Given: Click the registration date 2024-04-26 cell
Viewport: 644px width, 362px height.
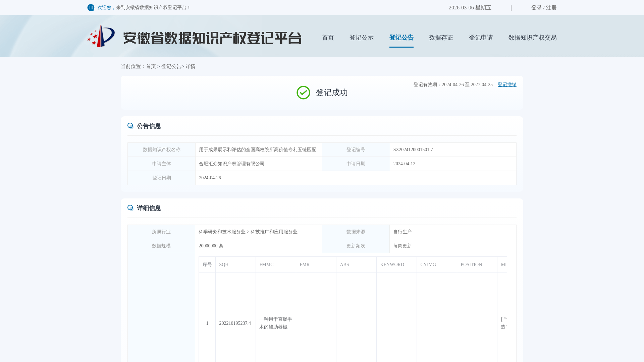Looking at the screenshot, I should point(356,178).
